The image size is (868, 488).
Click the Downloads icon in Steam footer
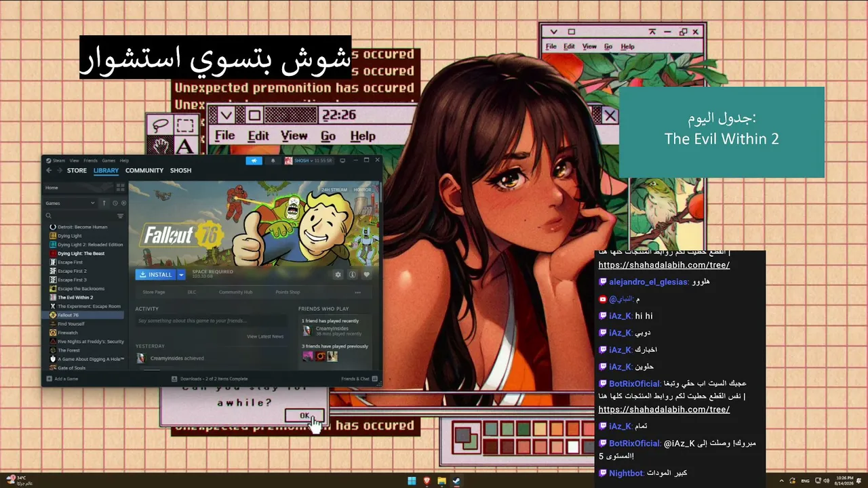tap(174, 379)
